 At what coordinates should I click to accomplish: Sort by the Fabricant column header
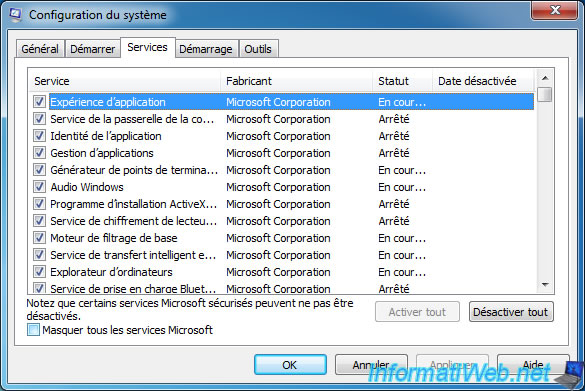pos(296,81)
